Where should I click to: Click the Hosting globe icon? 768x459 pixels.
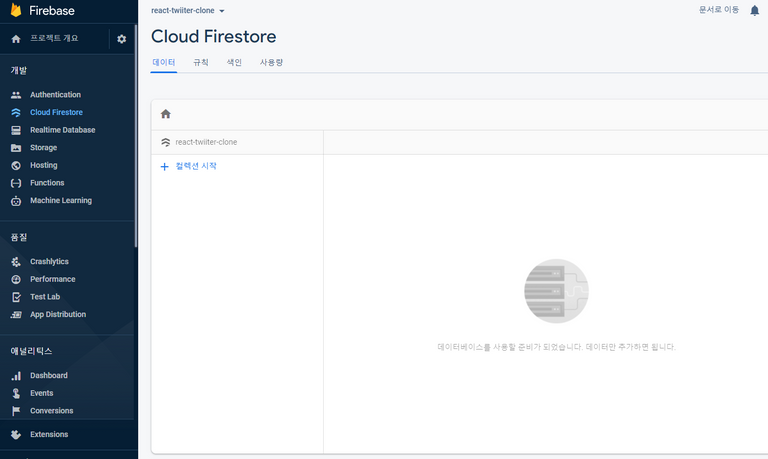point(16,165)
